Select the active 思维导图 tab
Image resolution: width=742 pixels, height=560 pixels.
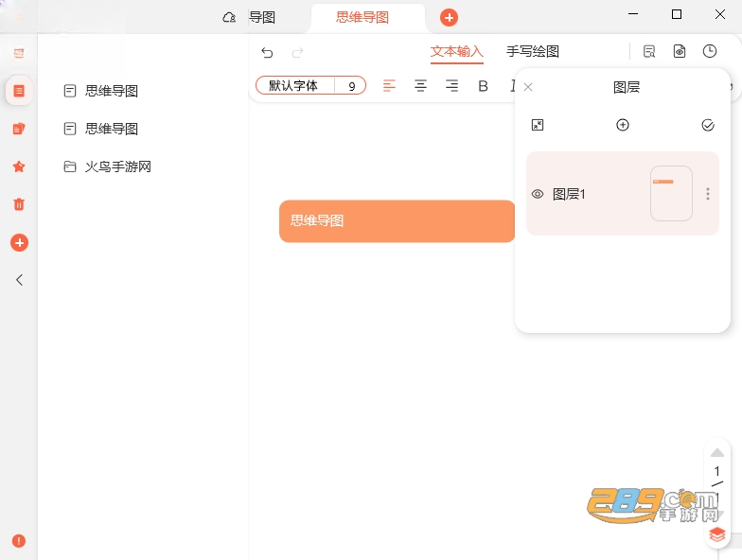point(367,19)
